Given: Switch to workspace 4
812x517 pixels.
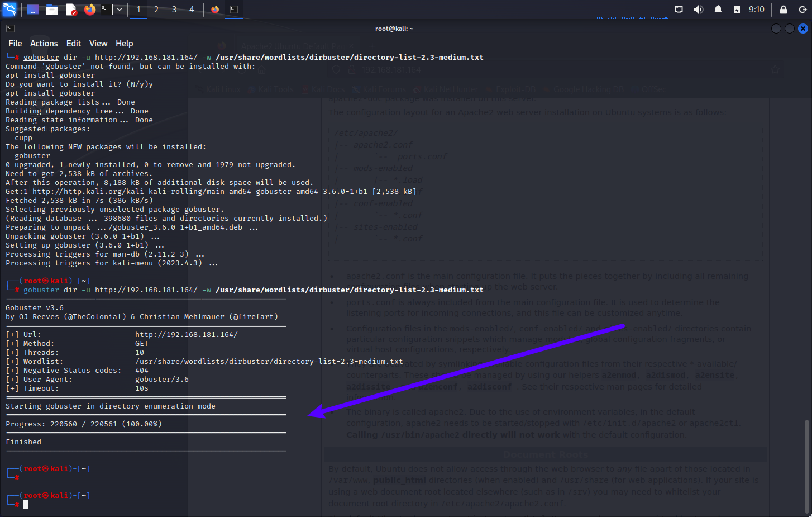Looking at the screenshot, I should [192, 10].
